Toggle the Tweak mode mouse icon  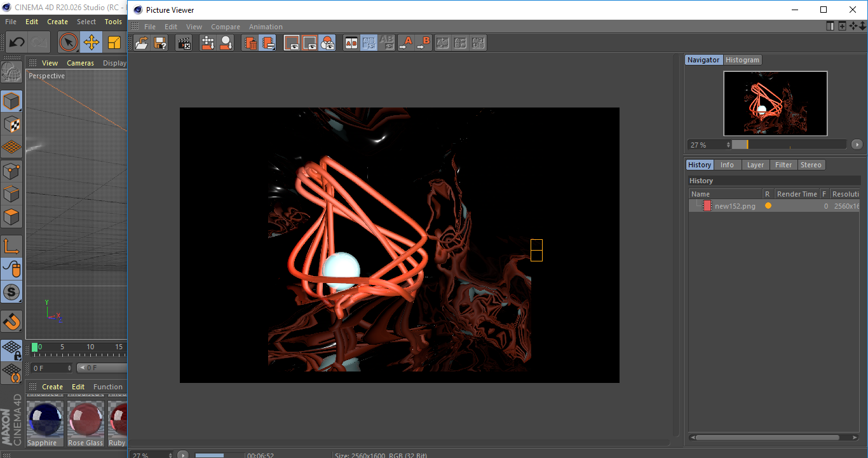[x=11, y=269]
